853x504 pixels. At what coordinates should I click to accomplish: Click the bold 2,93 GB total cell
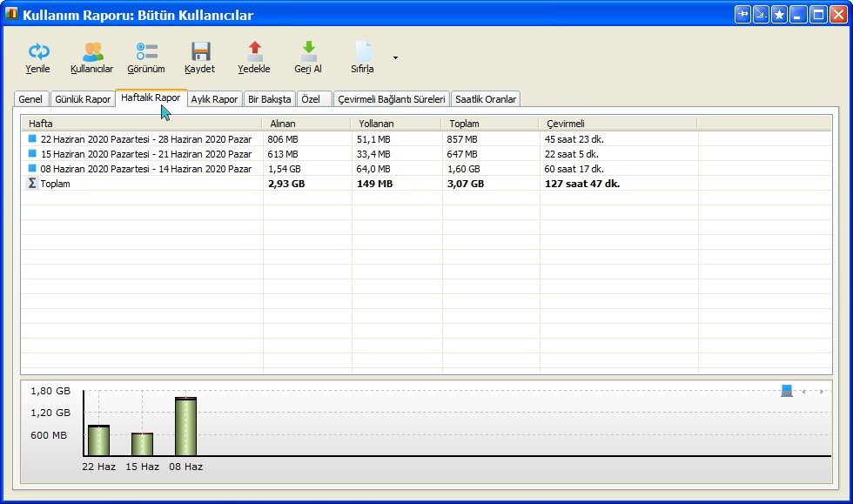click(286, 184)
